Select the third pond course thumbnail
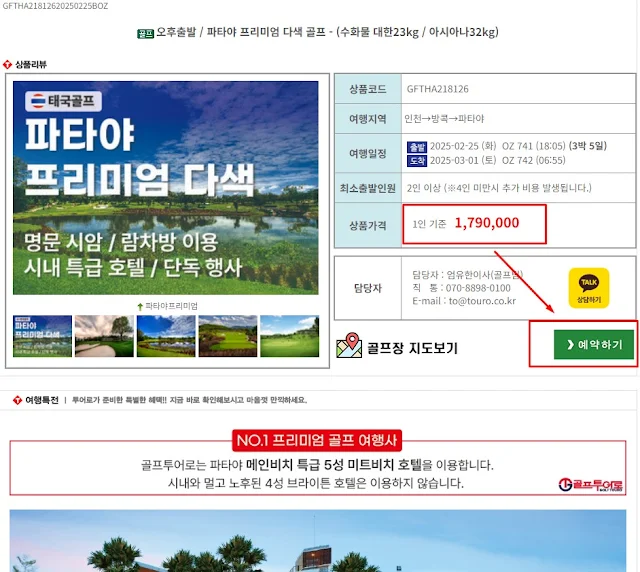The height and width of the screenshot is (572, 640). tap(166, 336)
